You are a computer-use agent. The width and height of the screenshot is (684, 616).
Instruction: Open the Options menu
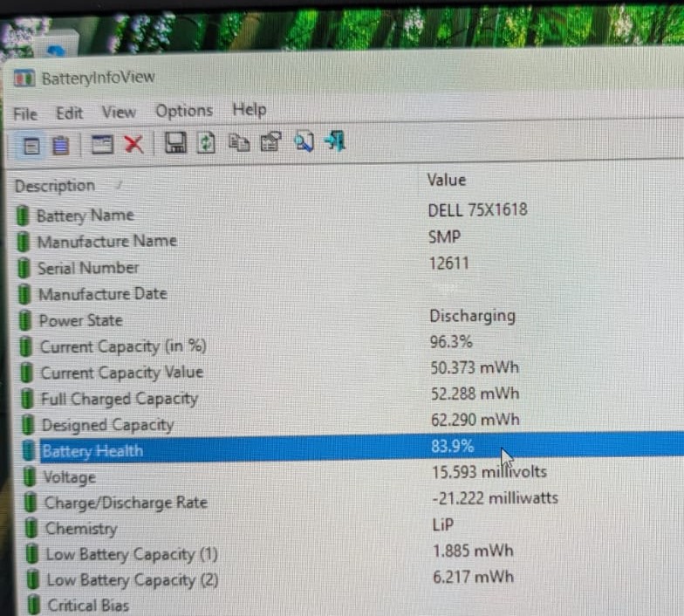184,111
